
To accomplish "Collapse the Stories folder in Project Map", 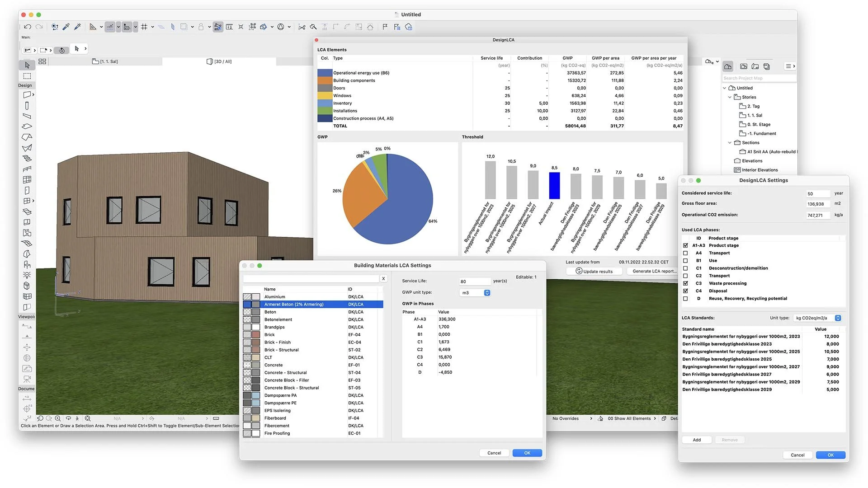I will 730,97.
